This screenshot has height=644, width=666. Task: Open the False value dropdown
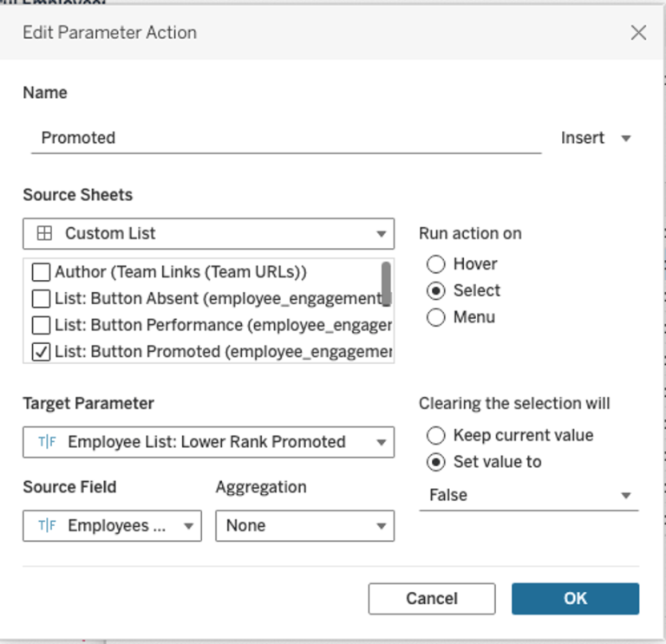tap(529, 495)
